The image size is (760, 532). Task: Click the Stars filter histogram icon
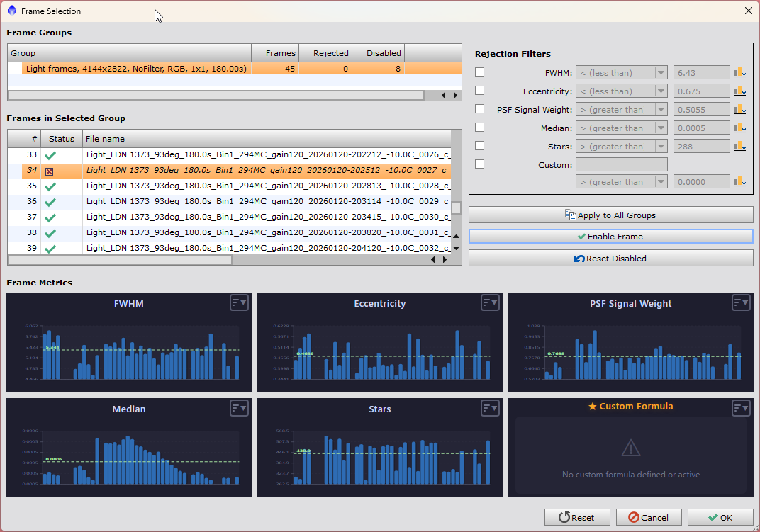click(740, 146)
